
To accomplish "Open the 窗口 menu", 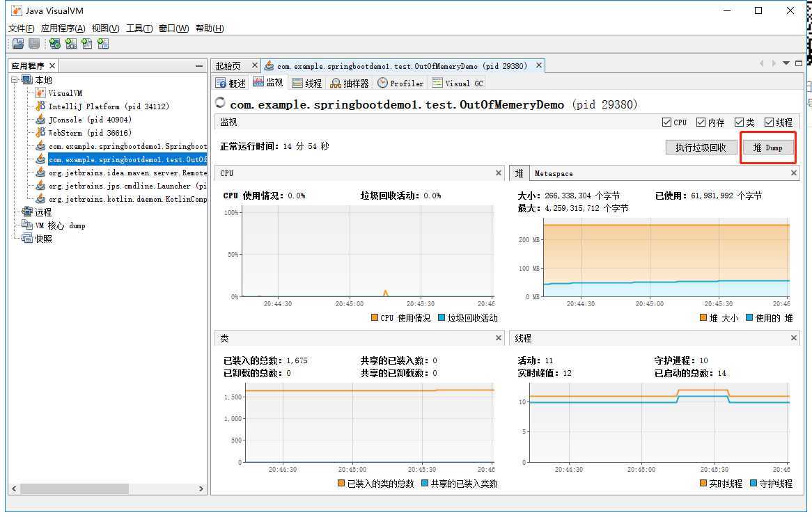I will tap(173, 28).
